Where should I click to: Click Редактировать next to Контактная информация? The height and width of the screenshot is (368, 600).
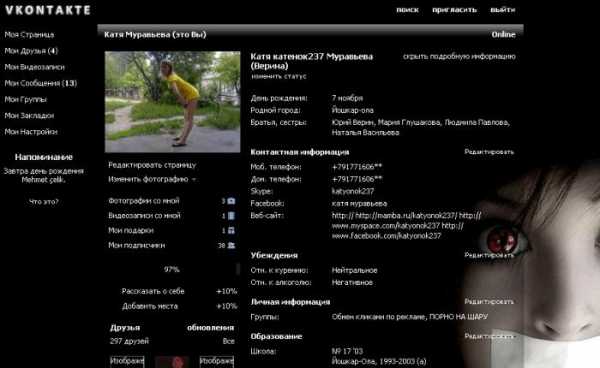coord(489,152)
